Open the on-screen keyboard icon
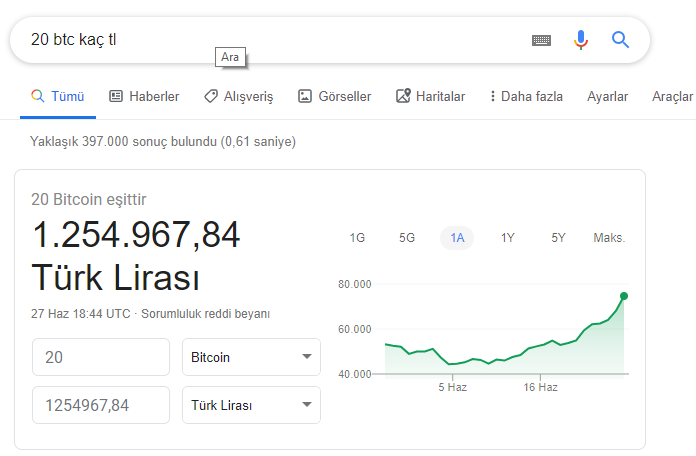 click(541, 40)
